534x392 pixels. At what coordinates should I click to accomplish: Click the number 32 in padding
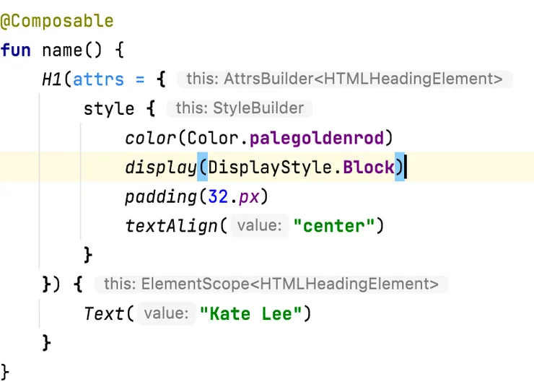218,196
